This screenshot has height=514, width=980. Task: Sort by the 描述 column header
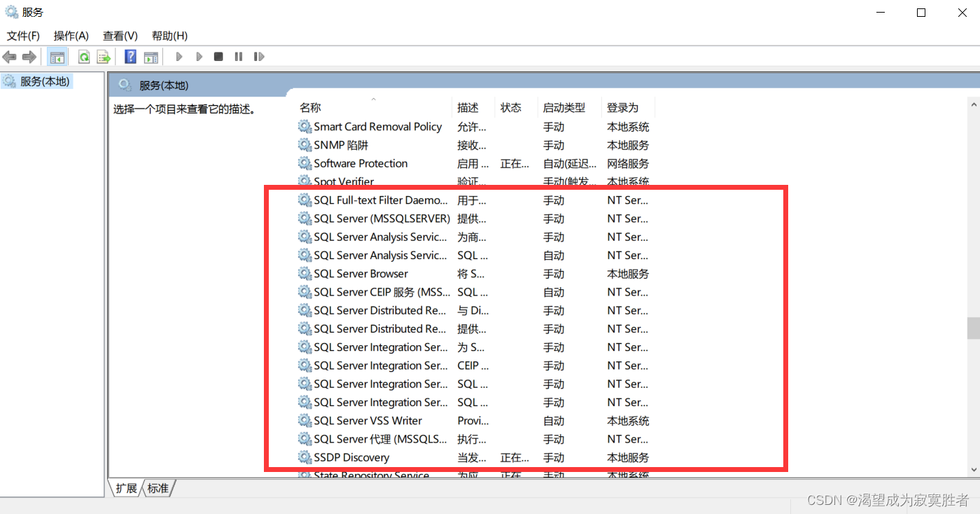(x=474, y=107)
